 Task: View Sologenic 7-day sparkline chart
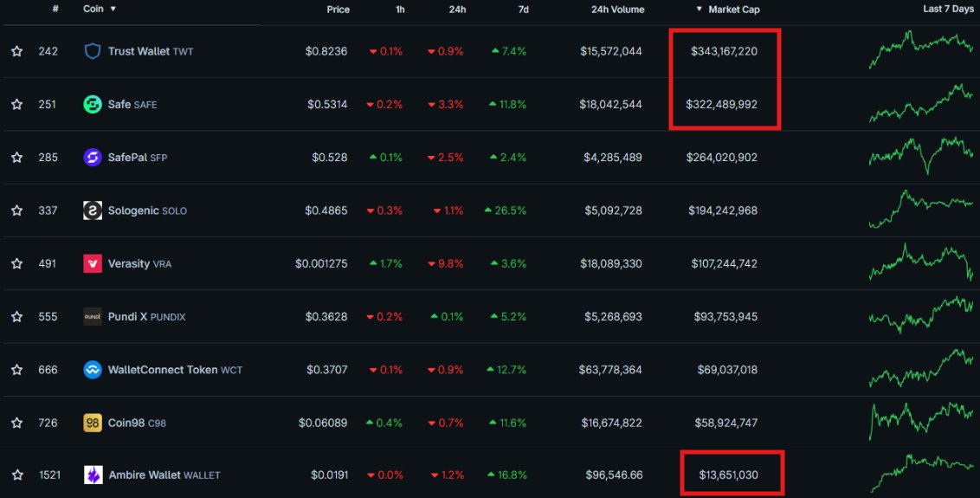(920, 209)
